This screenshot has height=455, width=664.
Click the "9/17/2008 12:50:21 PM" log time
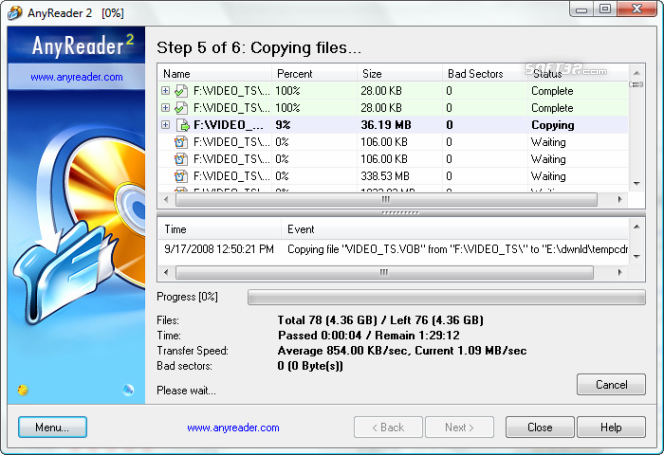(219, 249)
